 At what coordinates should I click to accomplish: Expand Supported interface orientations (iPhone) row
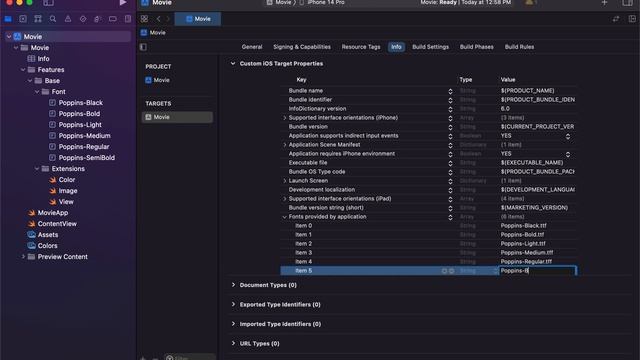pos(284,118)
